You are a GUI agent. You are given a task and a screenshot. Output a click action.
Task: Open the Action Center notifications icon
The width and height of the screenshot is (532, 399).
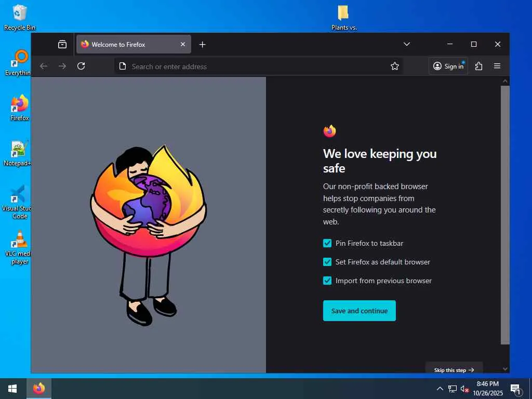(515, 389)
